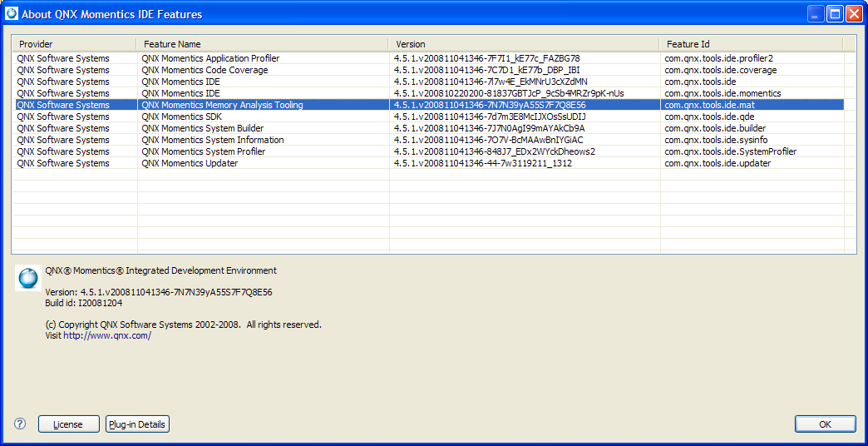The image size is (868, 446).
Task: Open the License button
Action: (x=69, y=424)
